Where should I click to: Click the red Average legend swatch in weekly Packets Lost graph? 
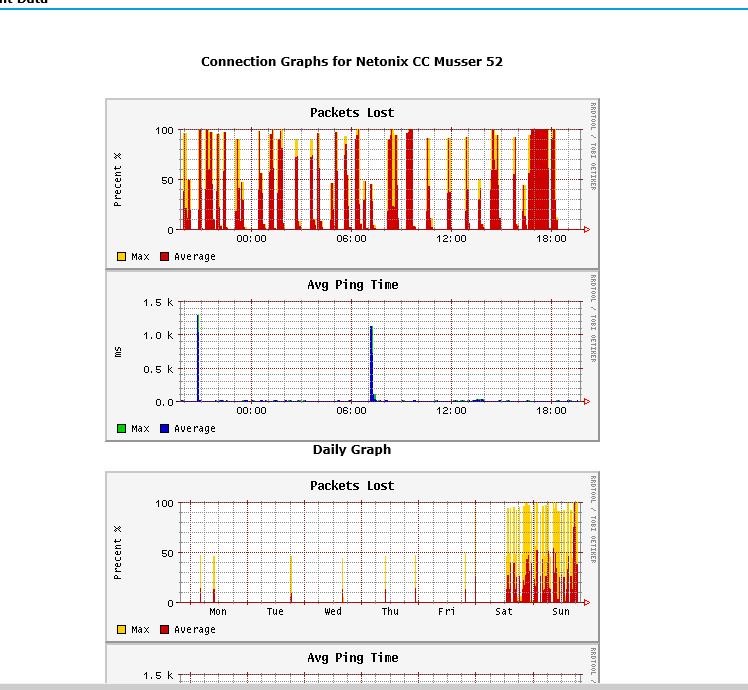pyautogui.click(x=165, y=630)
